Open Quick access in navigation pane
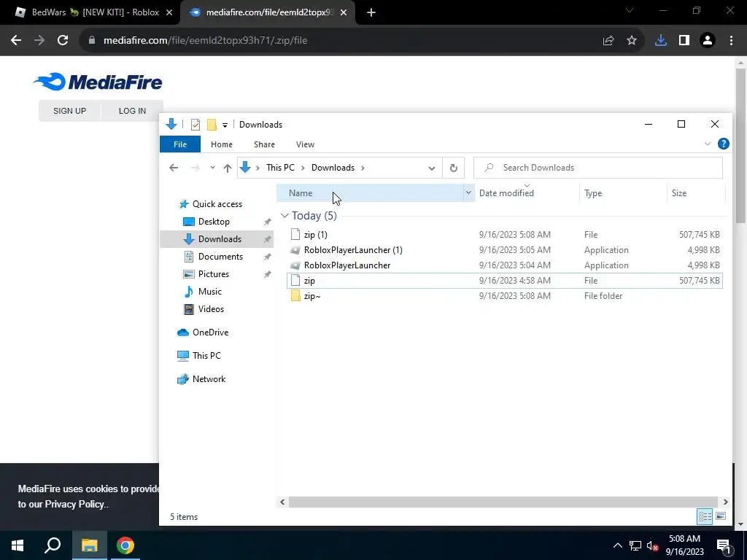This screenshot has height=560, width=747. click(x=217, y=204)
